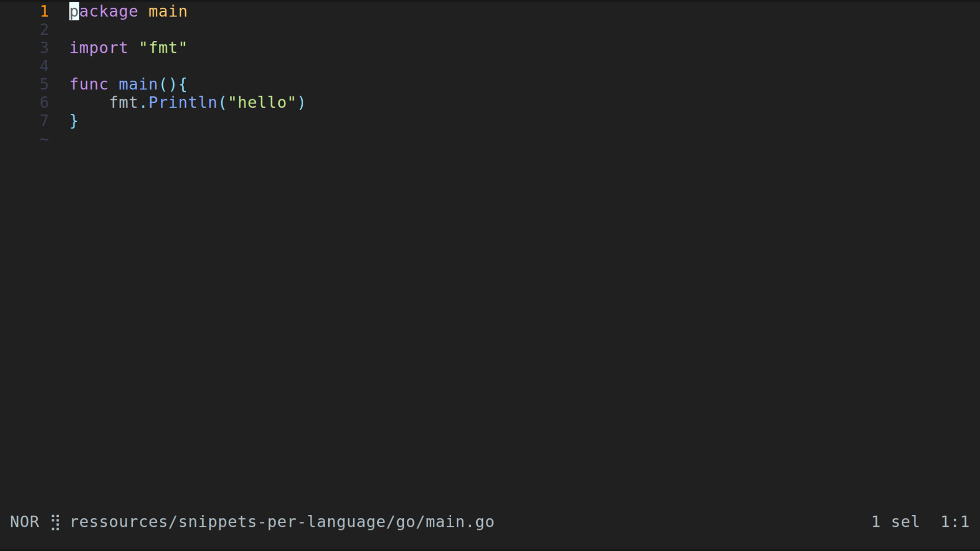This screenshot has width=980, height=551.
Task: Click the 1:1 cursor position indicator
Action: [x=954, y=522]
